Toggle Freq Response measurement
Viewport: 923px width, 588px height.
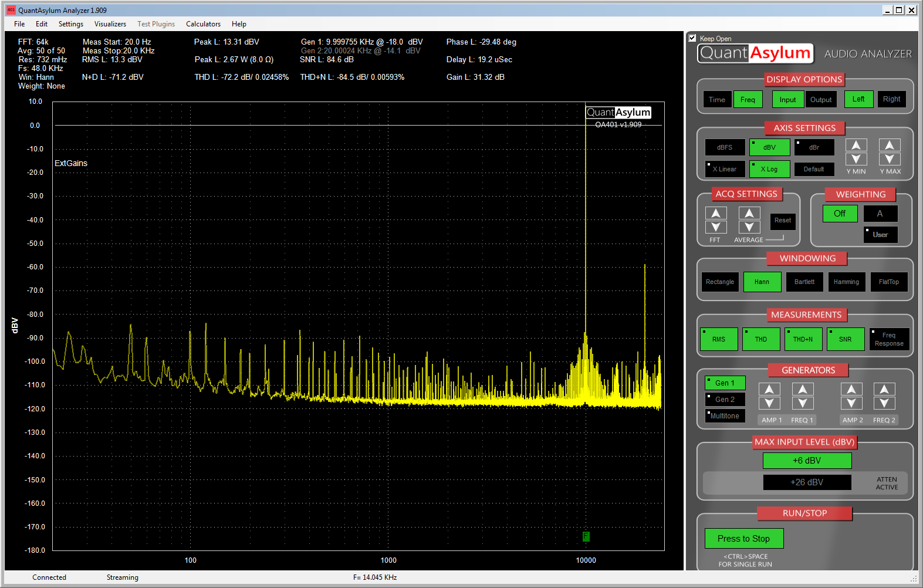click(x=890, y=339)
